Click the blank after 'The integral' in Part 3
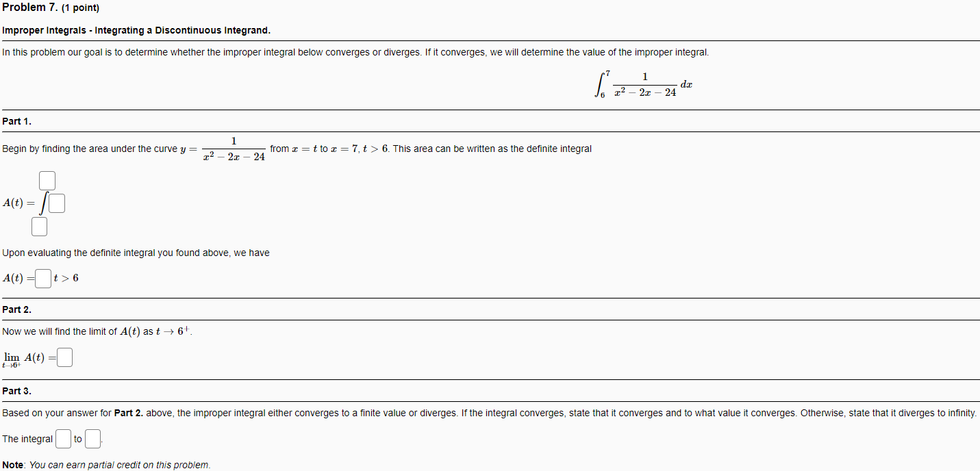This screenshot has width=980, height=471. click(62, 438)
